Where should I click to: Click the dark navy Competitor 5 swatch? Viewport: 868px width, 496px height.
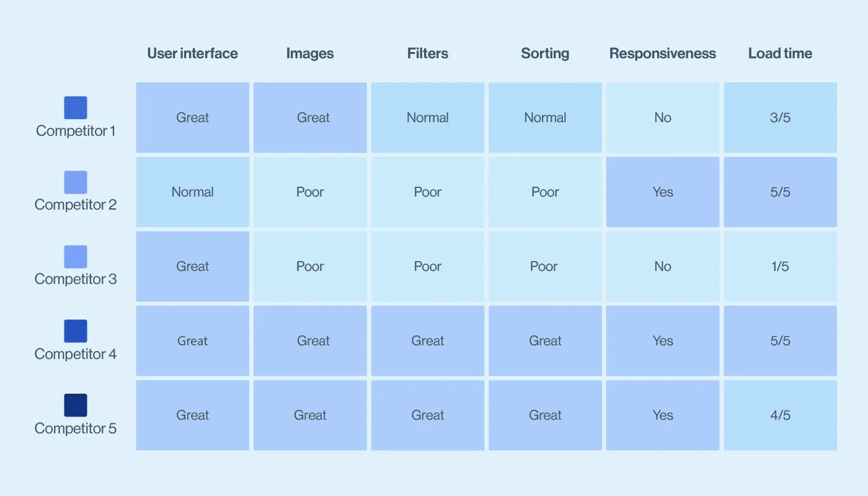76,405
